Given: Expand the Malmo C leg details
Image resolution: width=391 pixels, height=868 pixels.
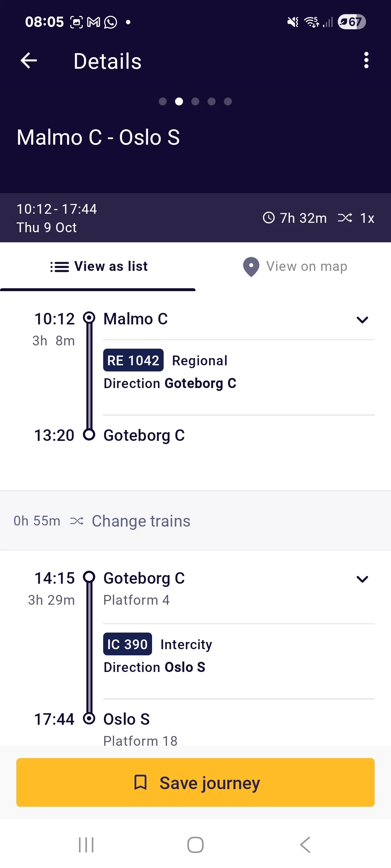Looking at the screenshot, I should tap(362, 320).
